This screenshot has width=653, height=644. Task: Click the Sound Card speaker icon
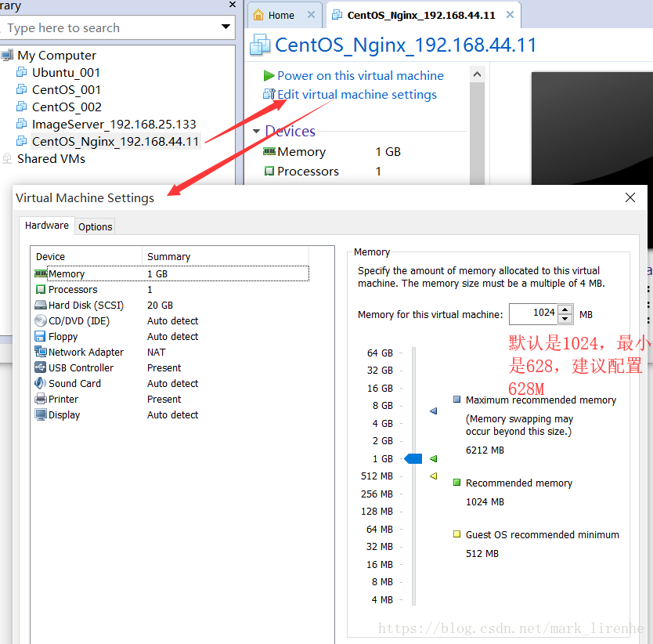(41, 383)
